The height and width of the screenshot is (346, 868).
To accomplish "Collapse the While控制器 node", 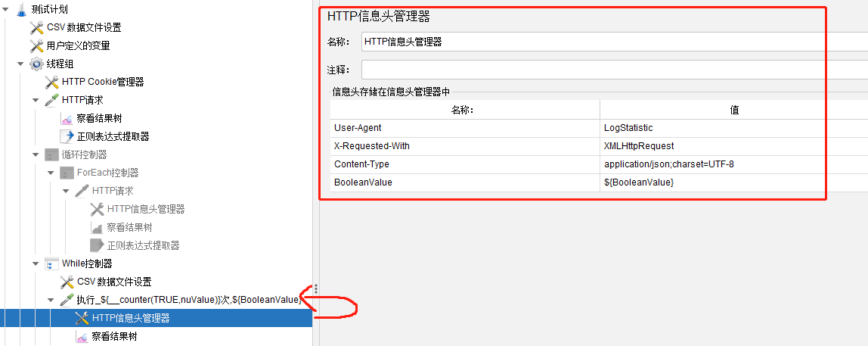I will (x=36, y=264).
